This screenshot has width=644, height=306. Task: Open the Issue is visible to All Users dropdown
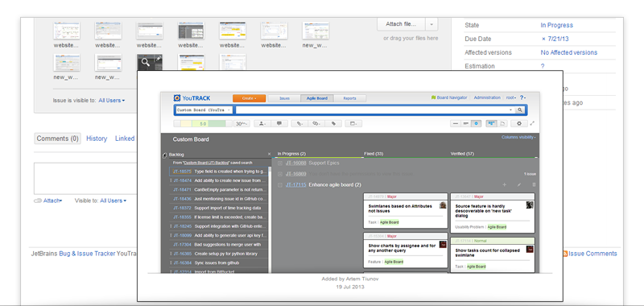tap(112, 100)
